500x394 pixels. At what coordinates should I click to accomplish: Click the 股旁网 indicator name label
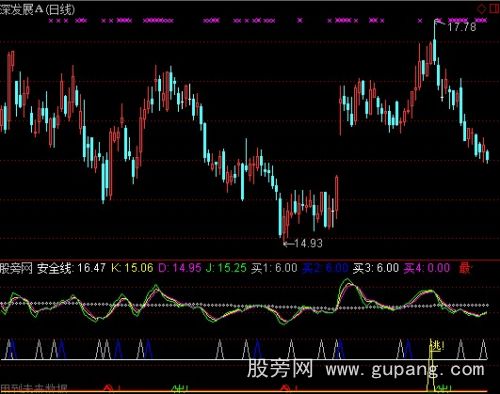pyautogui.click(x=16, y=268)
